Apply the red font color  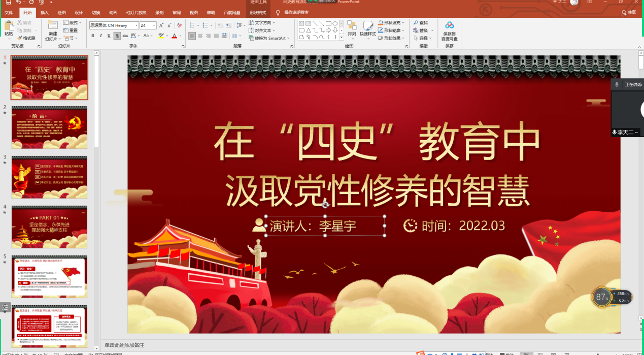tap(174, 36)
